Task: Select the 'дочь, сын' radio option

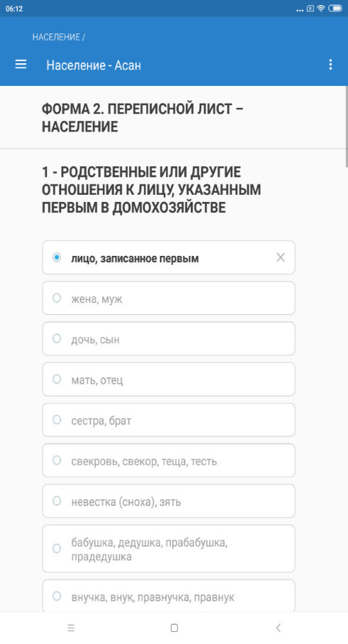Action: pos(168,339)
